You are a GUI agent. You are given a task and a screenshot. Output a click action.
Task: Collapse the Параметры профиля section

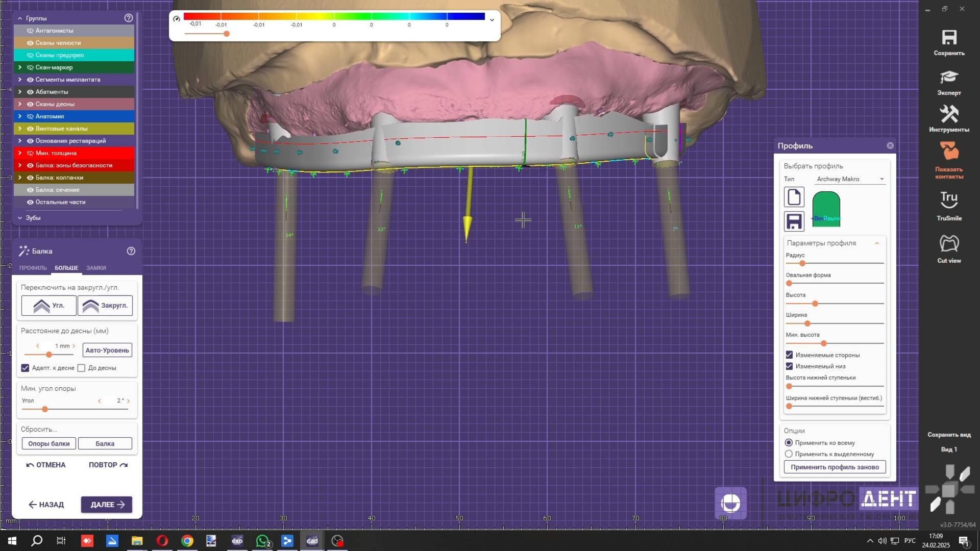point(877,243)
